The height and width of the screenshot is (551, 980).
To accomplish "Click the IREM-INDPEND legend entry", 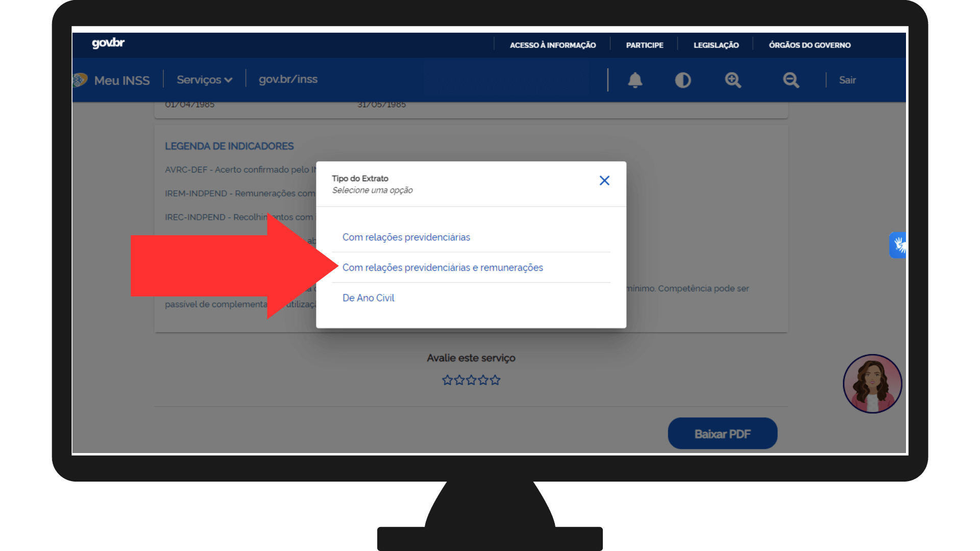I will (x=240, y=193).
